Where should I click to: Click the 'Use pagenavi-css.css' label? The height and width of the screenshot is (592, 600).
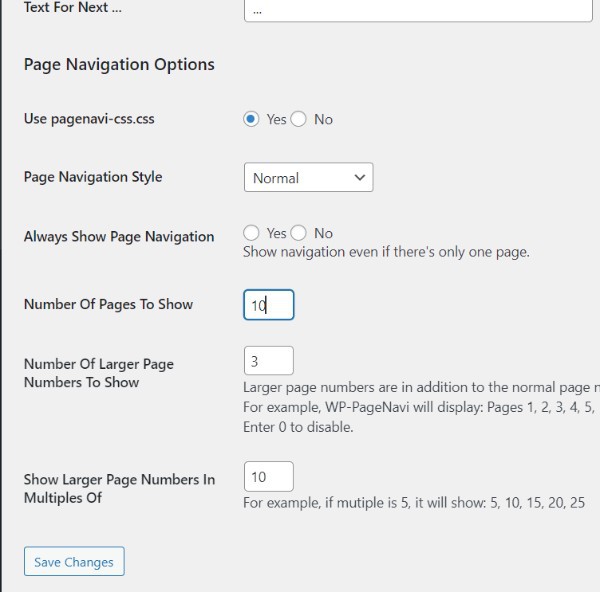coord(89,119)
